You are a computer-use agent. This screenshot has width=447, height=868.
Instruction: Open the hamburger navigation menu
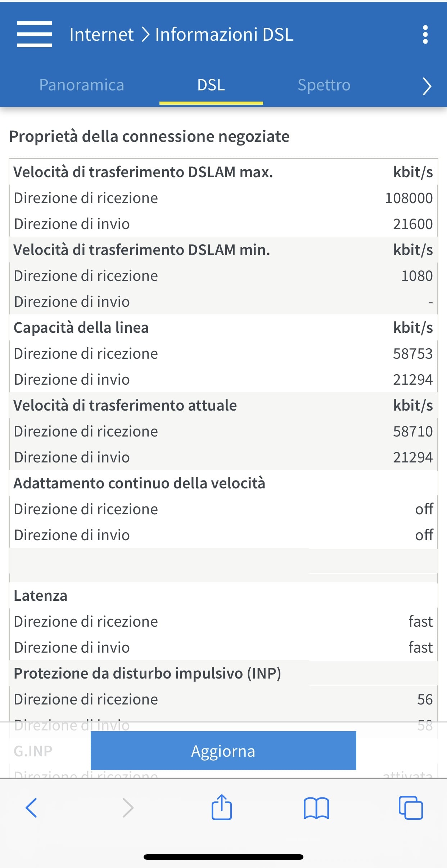(35, 34)
